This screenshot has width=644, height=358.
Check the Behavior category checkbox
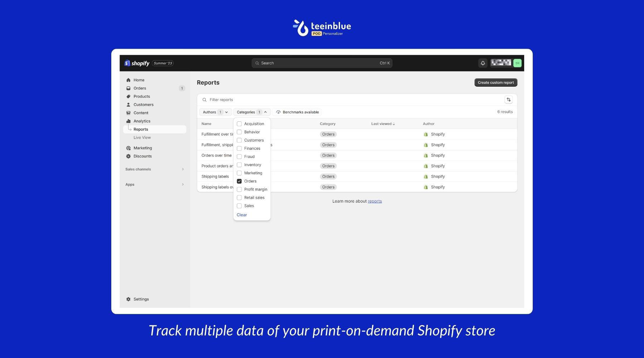239,132
